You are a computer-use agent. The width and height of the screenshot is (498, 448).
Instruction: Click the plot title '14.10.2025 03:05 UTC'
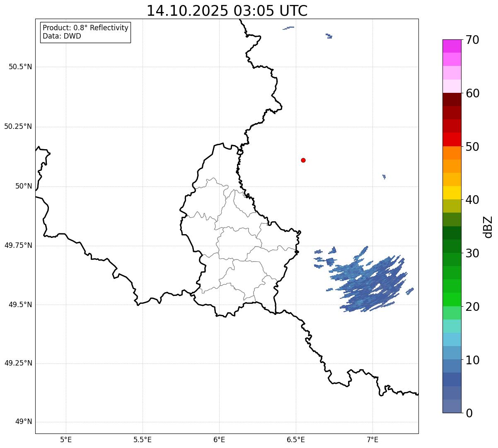coord(227,11)
